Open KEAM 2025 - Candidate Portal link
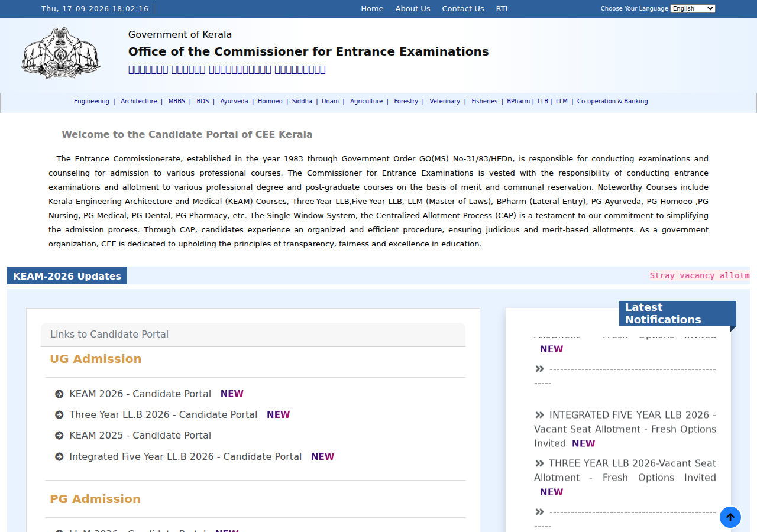This screenshot has width=757, height=532. (140, 436)
